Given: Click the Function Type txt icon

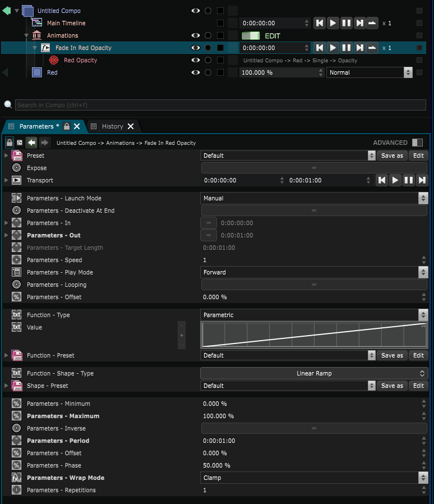Looking at the screenshot, I should (16, 315).
